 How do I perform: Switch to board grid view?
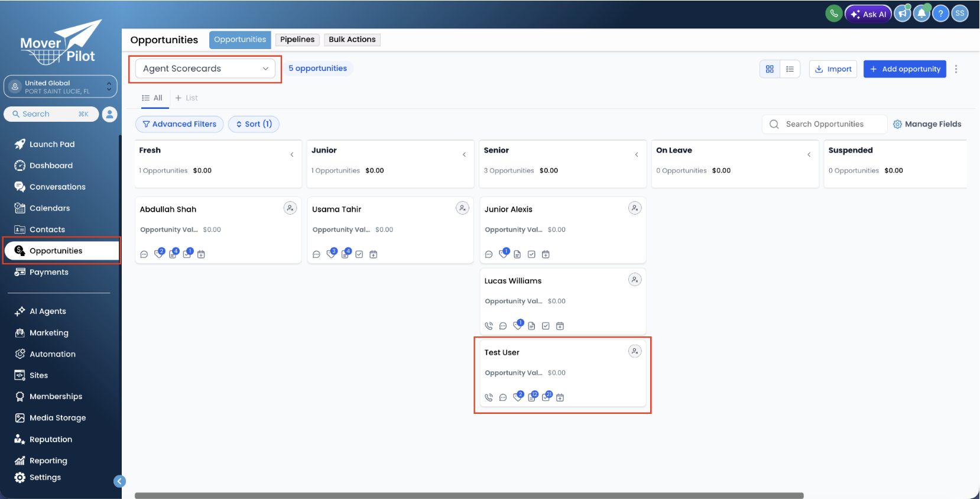[x=770, y=69]
